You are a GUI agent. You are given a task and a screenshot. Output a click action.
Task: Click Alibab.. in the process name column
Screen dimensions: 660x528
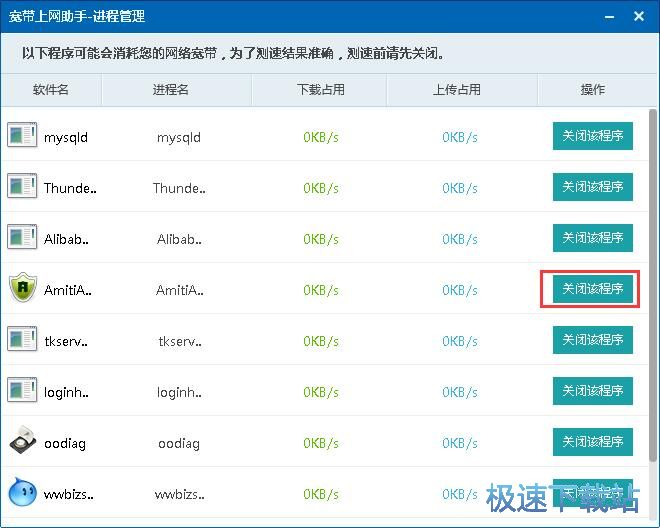(x=179, y=239)
